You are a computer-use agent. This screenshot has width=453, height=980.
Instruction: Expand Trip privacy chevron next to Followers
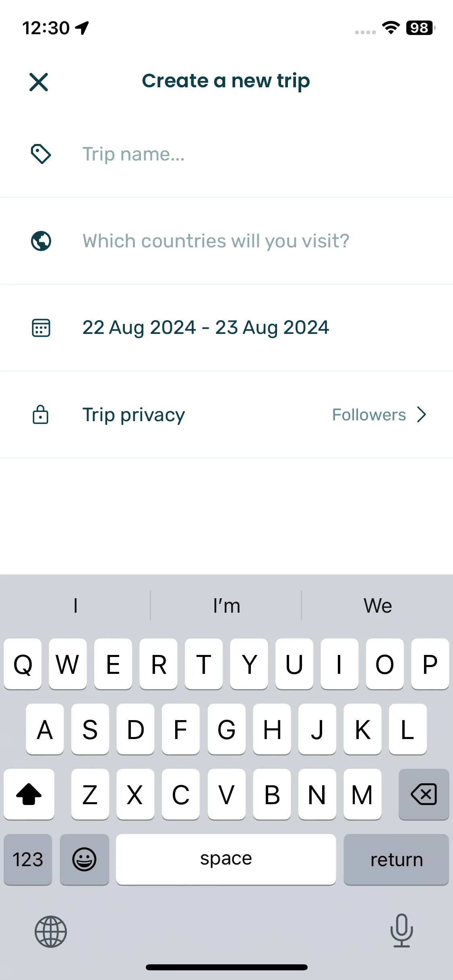coord(422,415)
